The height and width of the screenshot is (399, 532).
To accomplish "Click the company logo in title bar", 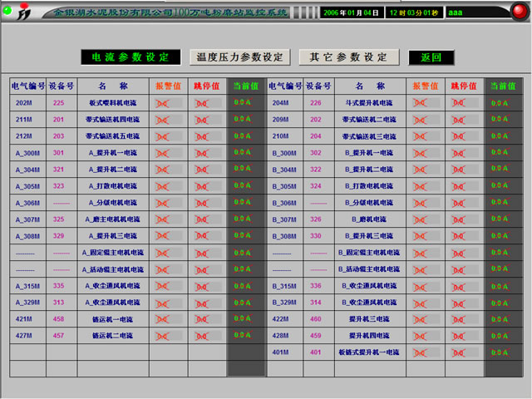I will (24, 12).
